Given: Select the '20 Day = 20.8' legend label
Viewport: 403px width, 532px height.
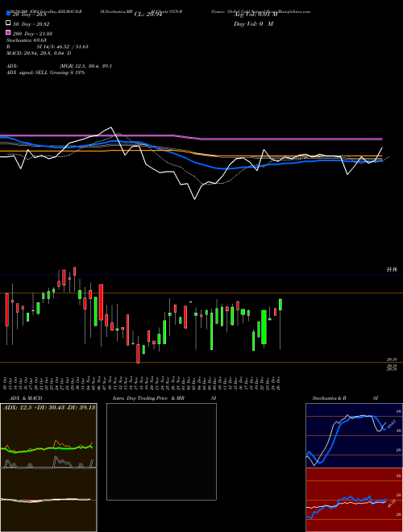Looking at the screenshot, I should pos(29,15).
